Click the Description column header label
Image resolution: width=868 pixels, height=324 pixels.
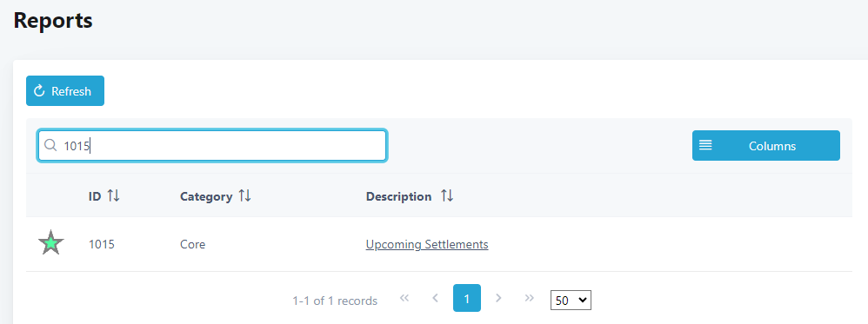coord(398,196)
